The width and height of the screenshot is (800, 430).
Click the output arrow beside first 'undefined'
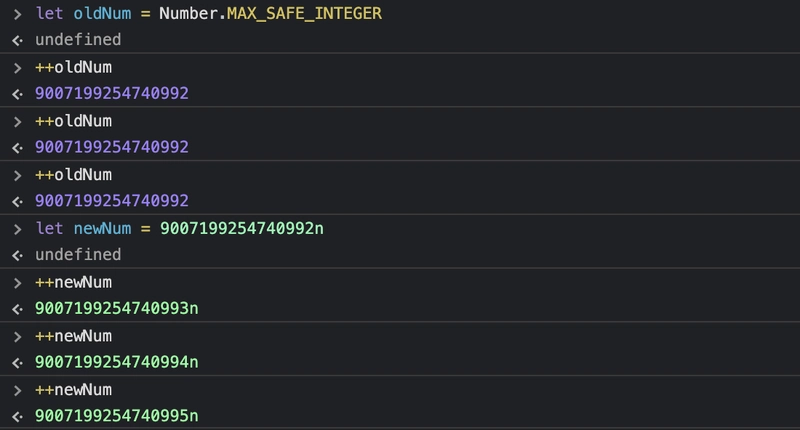click(x=17, y=40)
